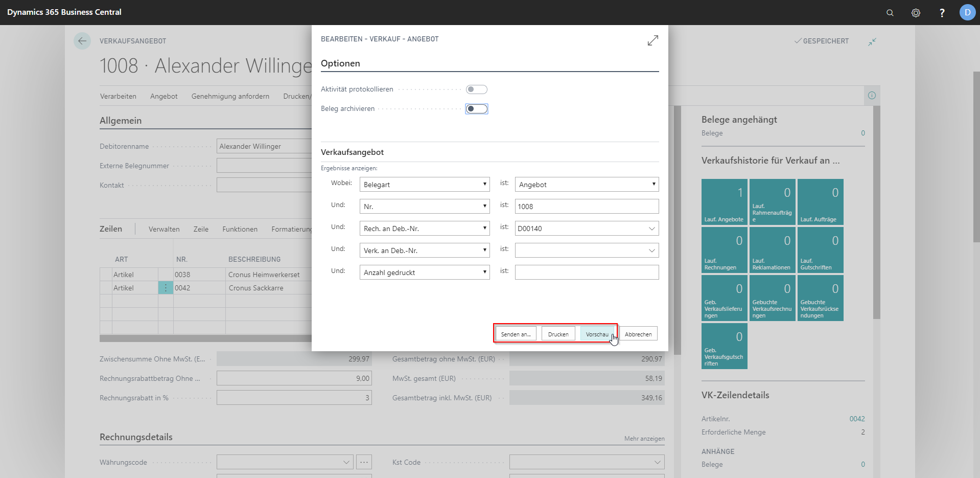Image resolution: width=980 pixels, height=478 pixels.
Task: Open the Nr. filter field dropdown
Action: [425, 207]
